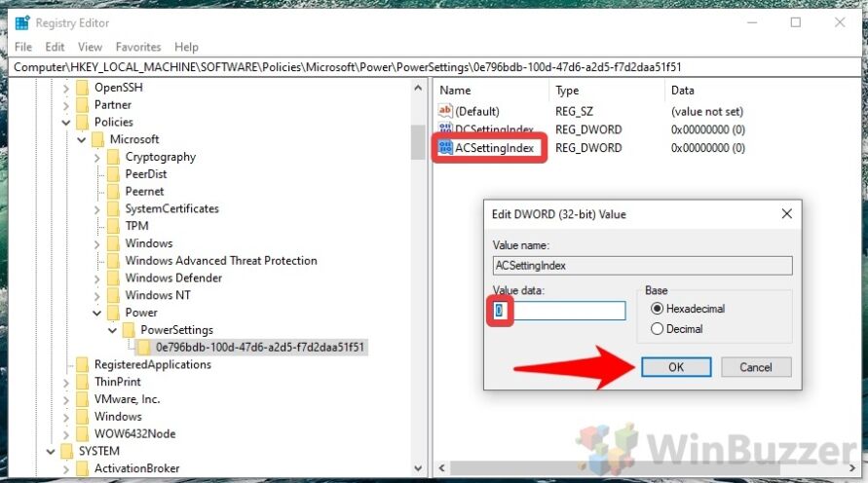Select the Windows key under SOFTWARE
The height and width of the screenshot is (483, 868).
pos(118,416)
